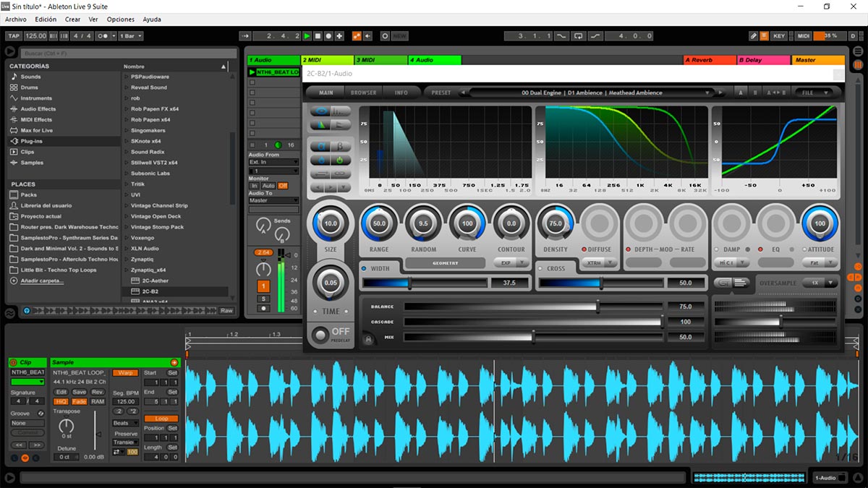Toggle the plugin Predelay OFF switch
868x488 pixels.
[x=320, y=335]
